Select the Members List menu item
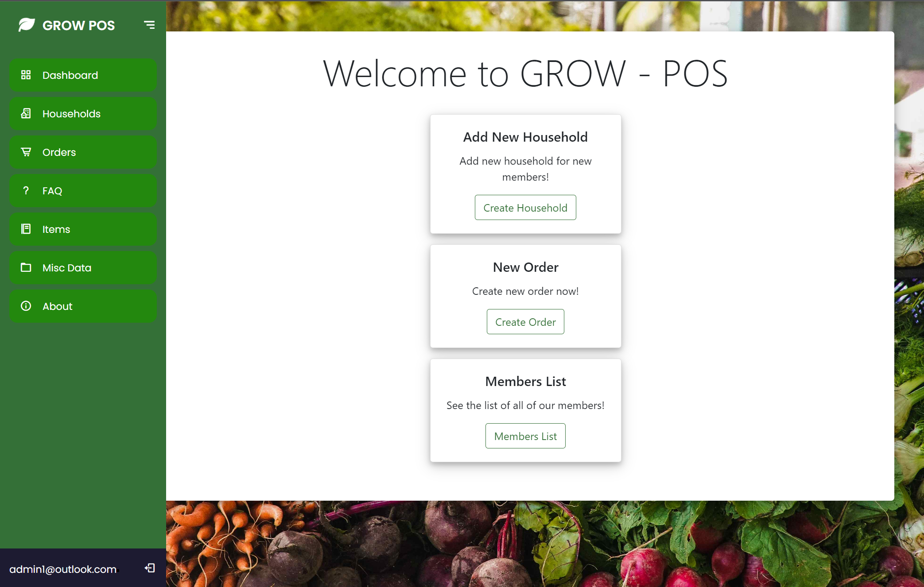The width and height of the screenshot is (924, 587). (x=525, y=436)
